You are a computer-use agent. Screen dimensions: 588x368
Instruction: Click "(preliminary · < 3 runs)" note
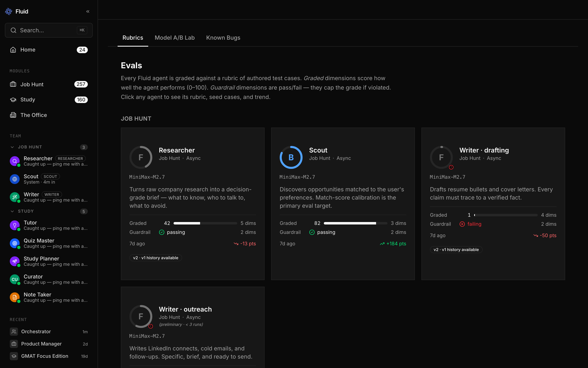(x=181, y=324)
